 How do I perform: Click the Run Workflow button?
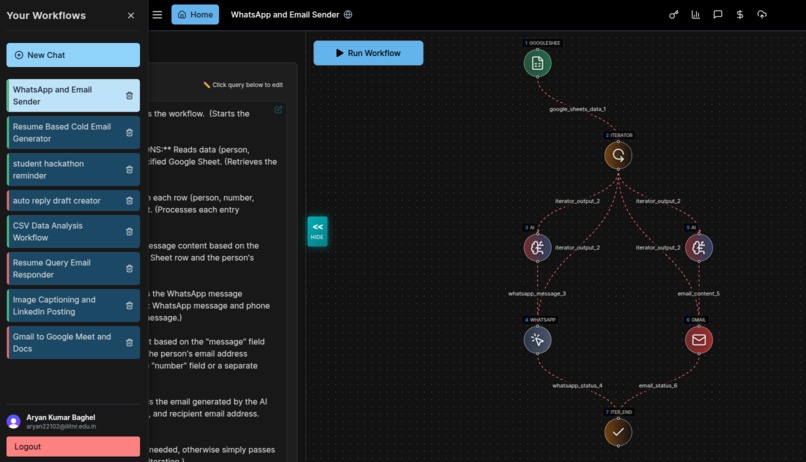click(368, 53)
